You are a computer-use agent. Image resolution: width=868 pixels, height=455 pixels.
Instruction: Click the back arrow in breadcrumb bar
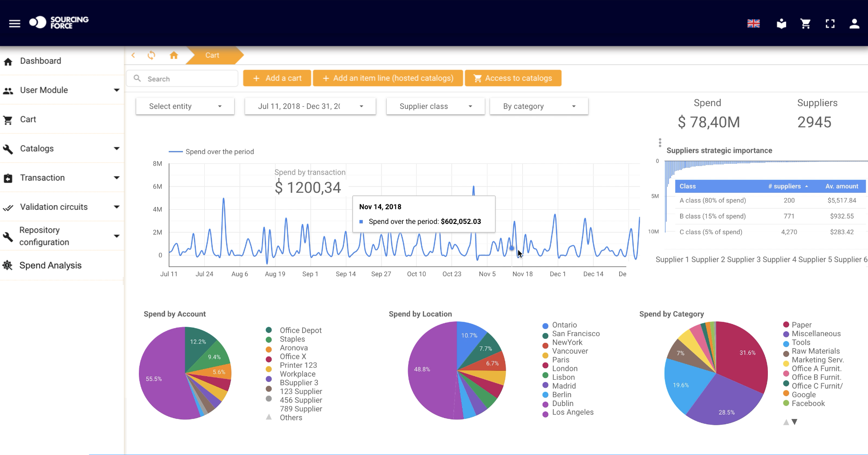click(x=133, y=55)
